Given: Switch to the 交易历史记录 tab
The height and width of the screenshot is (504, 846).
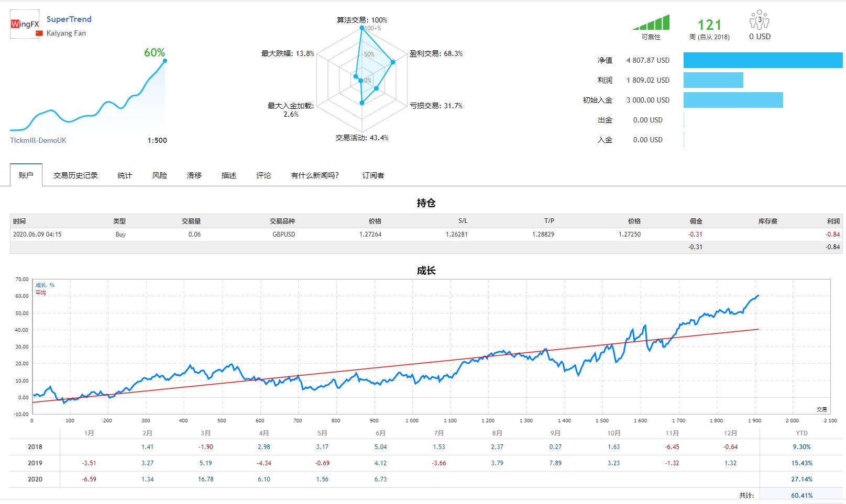Looking at the screenshot, I should coord(75,175).
